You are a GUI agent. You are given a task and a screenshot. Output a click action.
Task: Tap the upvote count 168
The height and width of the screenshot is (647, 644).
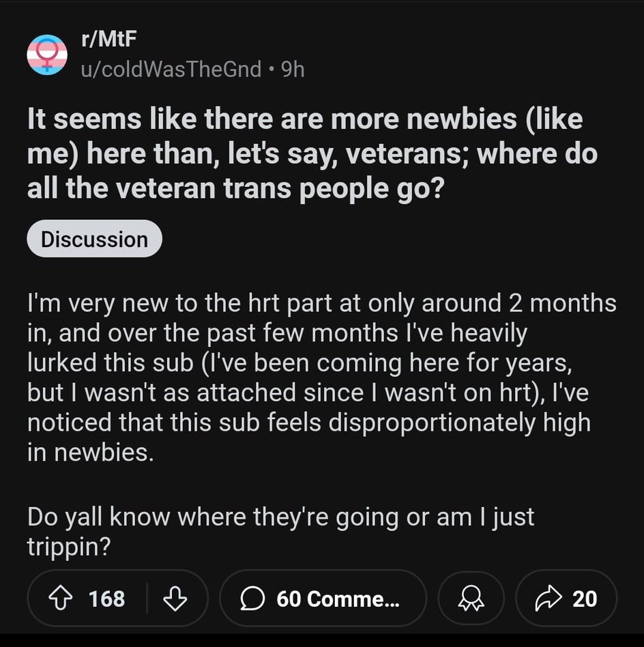point(109,598)
